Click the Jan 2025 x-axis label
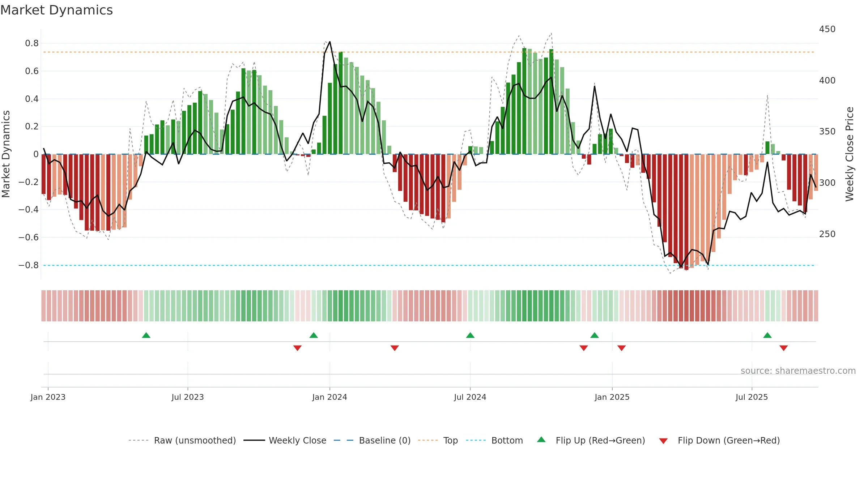The image size is (868, 488). click(612, 397)
